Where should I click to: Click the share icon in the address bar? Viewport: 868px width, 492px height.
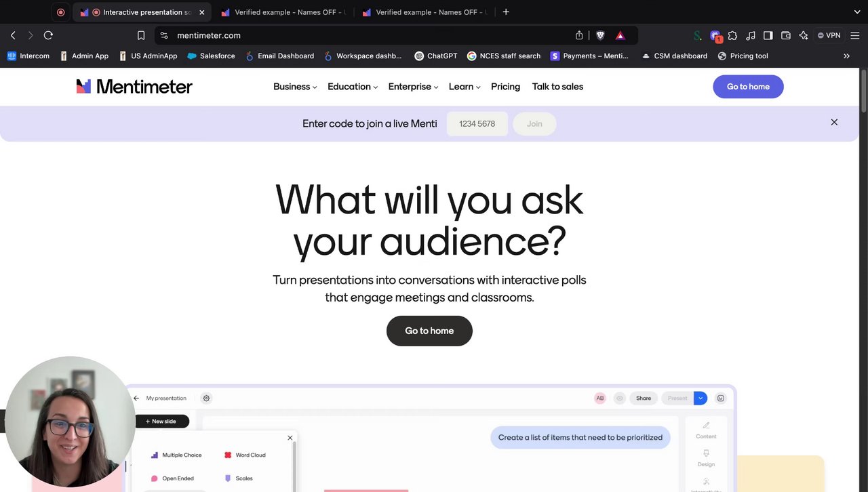coord(579,35)
